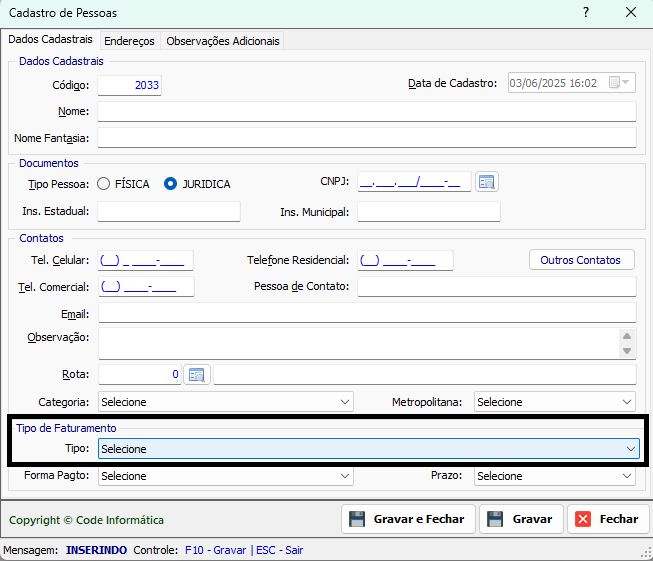Click the Tel. Comercial field

tap(146, 287)
